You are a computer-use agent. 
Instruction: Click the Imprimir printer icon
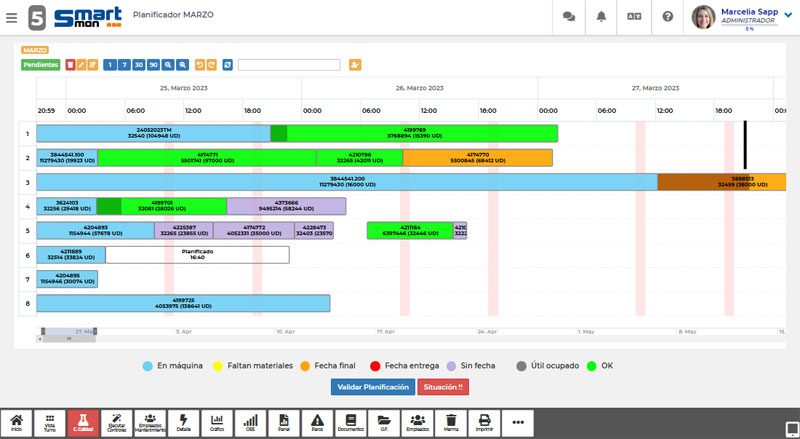point(484,422)
